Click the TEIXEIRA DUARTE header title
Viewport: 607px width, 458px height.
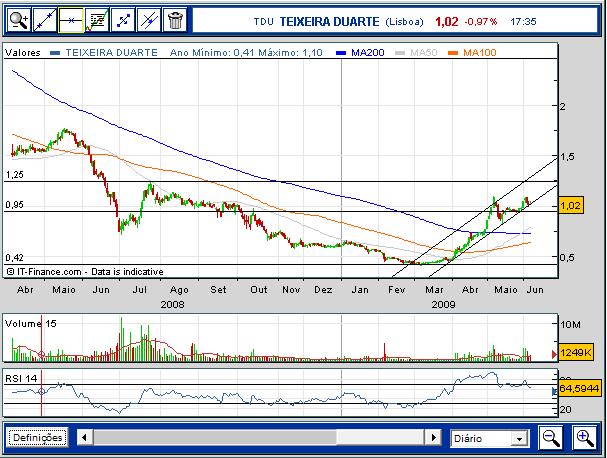coord(329,21)
